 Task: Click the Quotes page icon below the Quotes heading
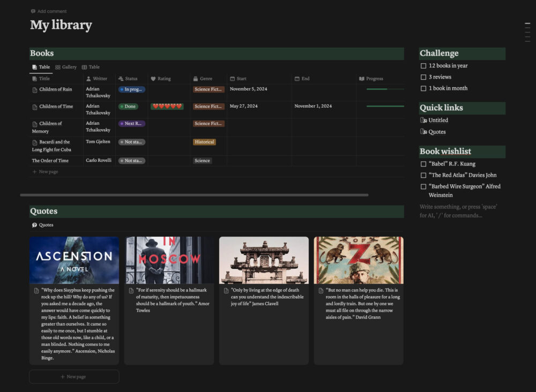[33, 225]
